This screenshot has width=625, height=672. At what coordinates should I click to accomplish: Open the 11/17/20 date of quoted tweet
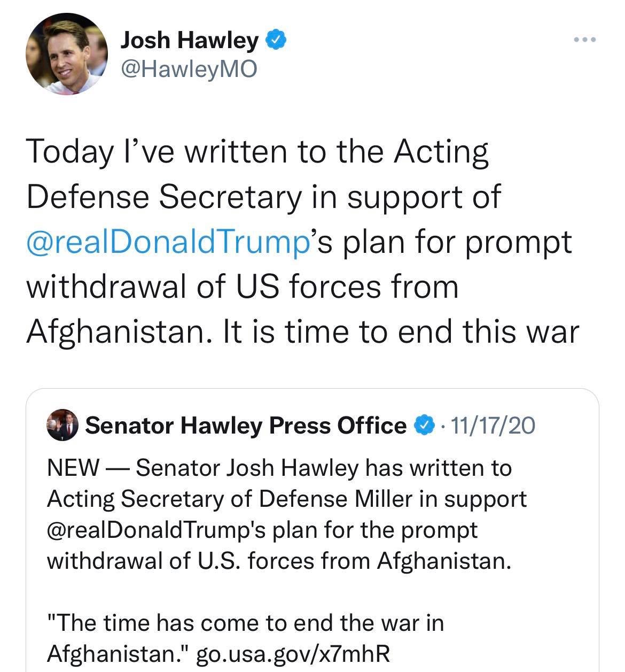[493, 426]
